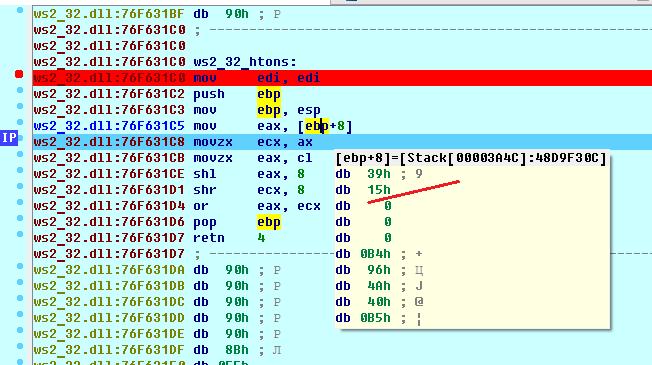
Task: Click breakpoint dot next to 76F631BF line
Action: point(20,10)
